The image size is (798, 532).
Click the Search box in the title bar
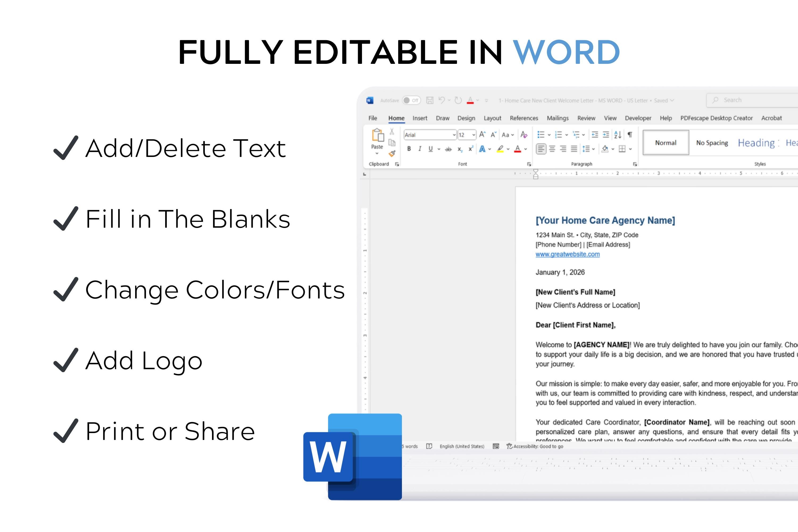point(752,101)
